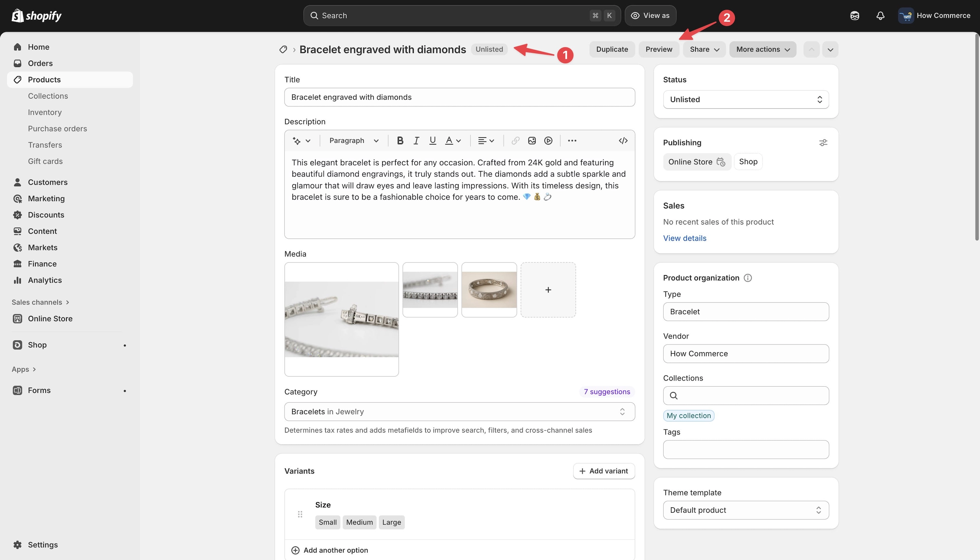Open the Paragraph style dropdown
Viewport: 980px width, 560px height.
coord(354,141)
